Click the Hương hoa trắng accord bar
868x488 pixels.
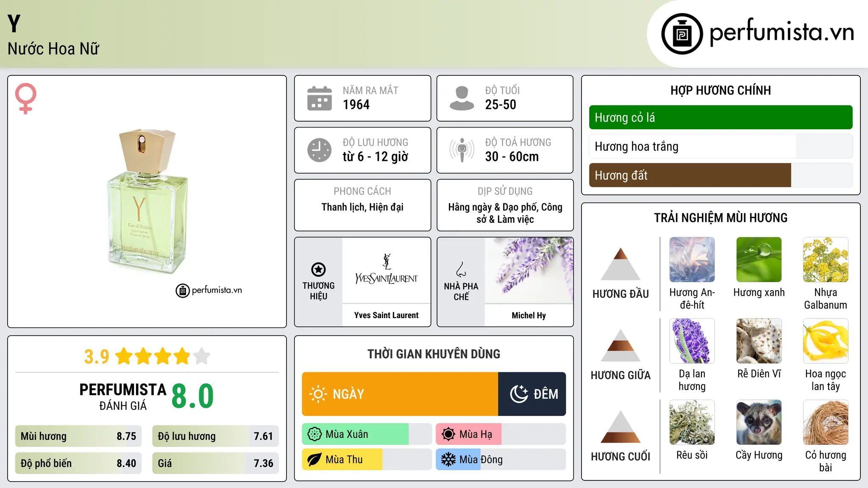coord(721,146)
